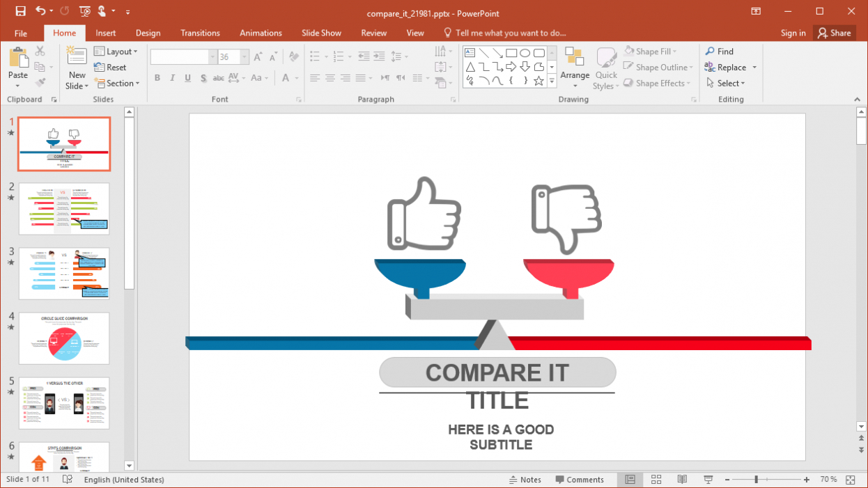Click the Quick Styles icon
This screenshot has width=868, height=488.
[x=606, y=58]
